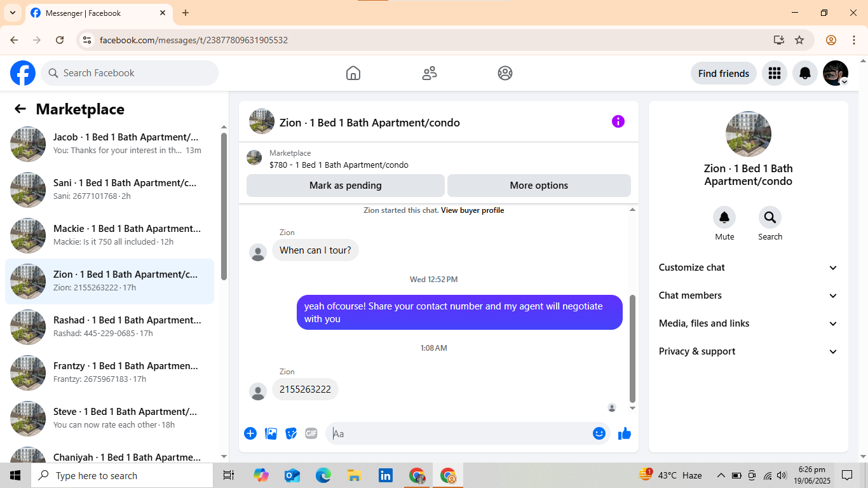This screenshot has width=868, height=488.
Task: Open the Friends icon in top navigation
Action: pyautogui.click(x=430, y=73)
